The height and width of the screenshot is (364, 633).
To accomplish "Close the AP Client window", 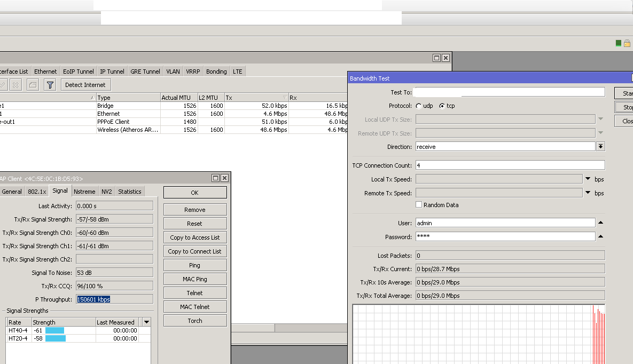I will click(225, 178).
